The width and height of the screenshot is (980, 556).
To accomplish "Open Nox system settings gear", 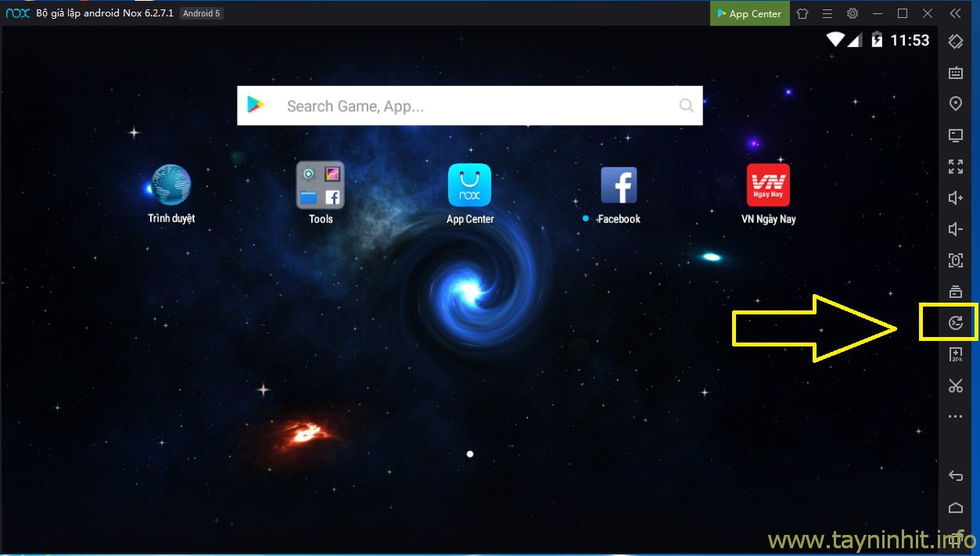I will (853, 13).
